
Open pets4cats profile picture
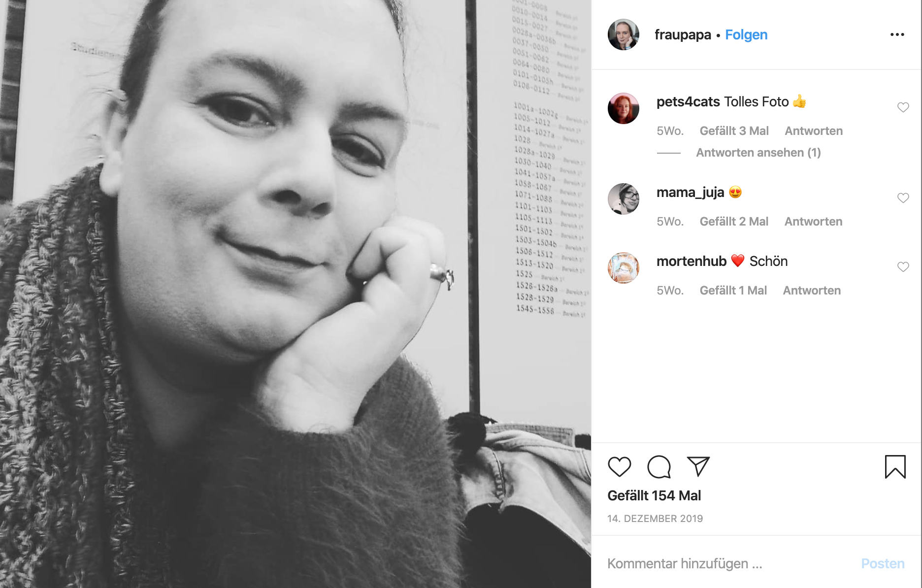click(624, 108)
